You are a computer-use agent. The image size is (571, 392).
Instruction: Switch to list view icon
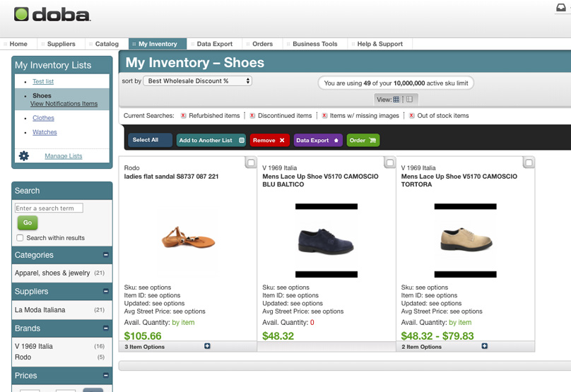pos(409,100)
